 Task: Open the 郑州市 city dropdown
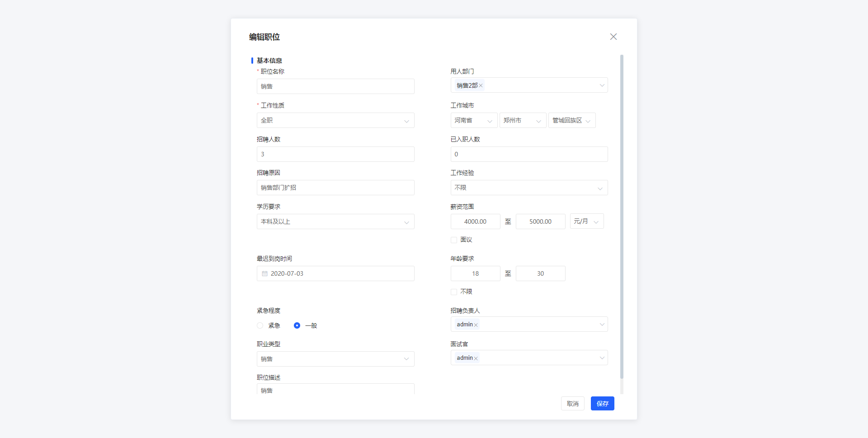pos(523,120)
